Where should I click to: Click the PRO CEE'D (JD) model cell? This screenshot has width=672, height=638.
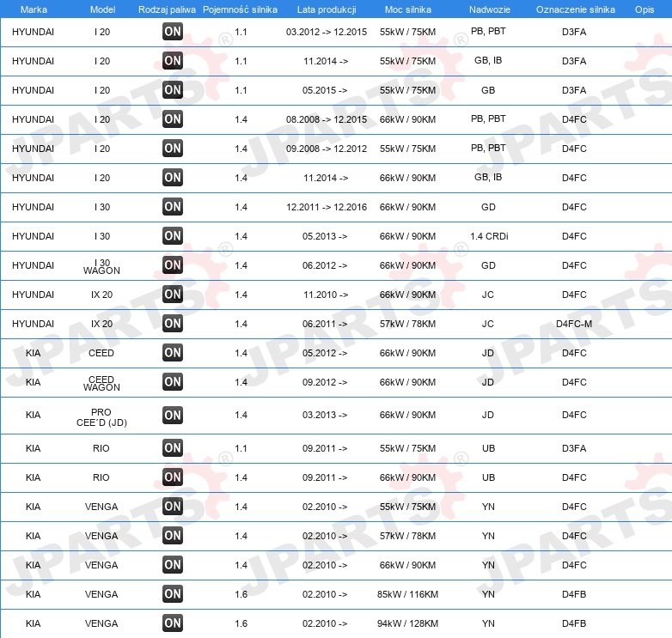[101, 417]
